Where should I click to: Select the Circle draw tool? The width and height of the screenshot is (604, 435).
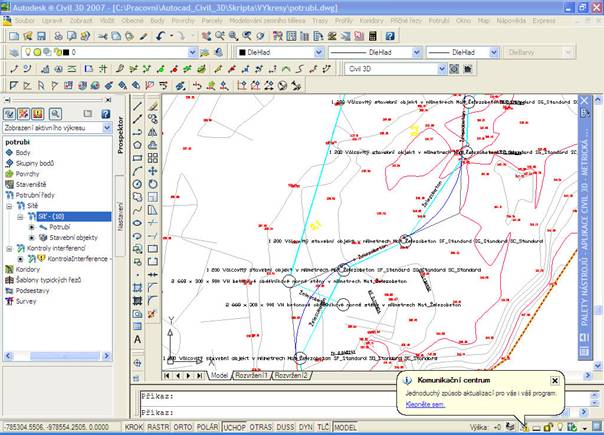pyautogui.click(x=138, y=184)
